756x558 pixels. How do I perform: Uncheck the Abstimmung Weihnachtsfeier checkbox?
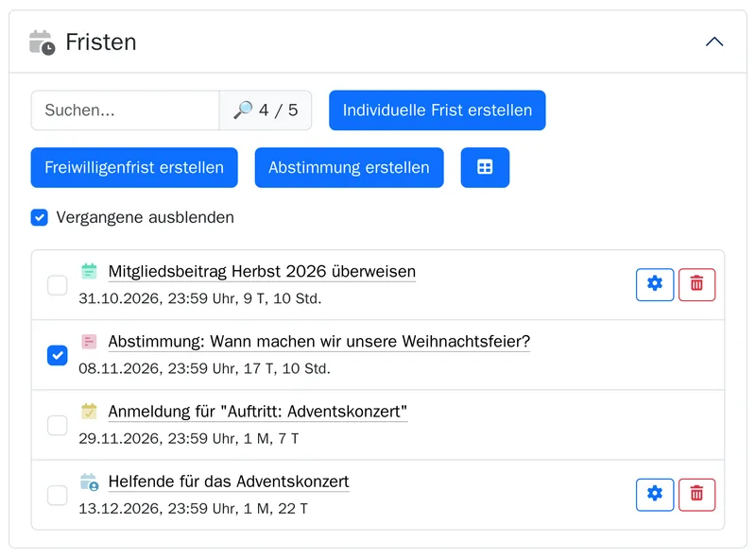click(x=58, y=356)
